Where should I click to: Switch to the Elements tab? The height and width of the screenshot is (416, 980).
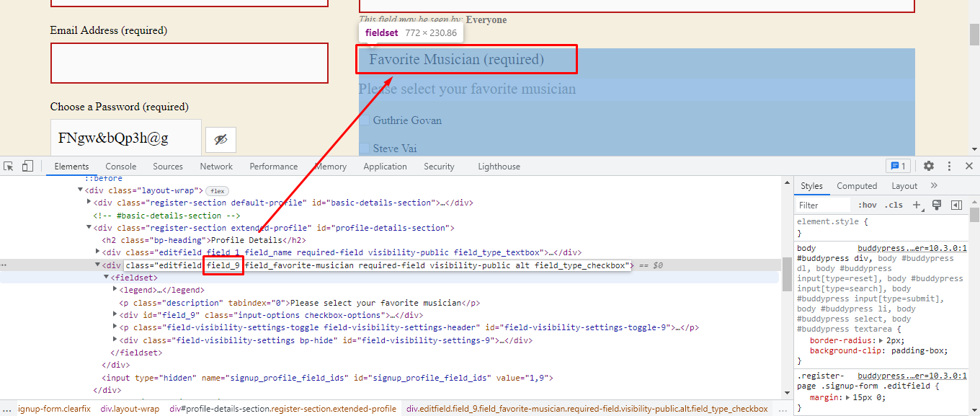pyautogui.click(x=71, y=166)
